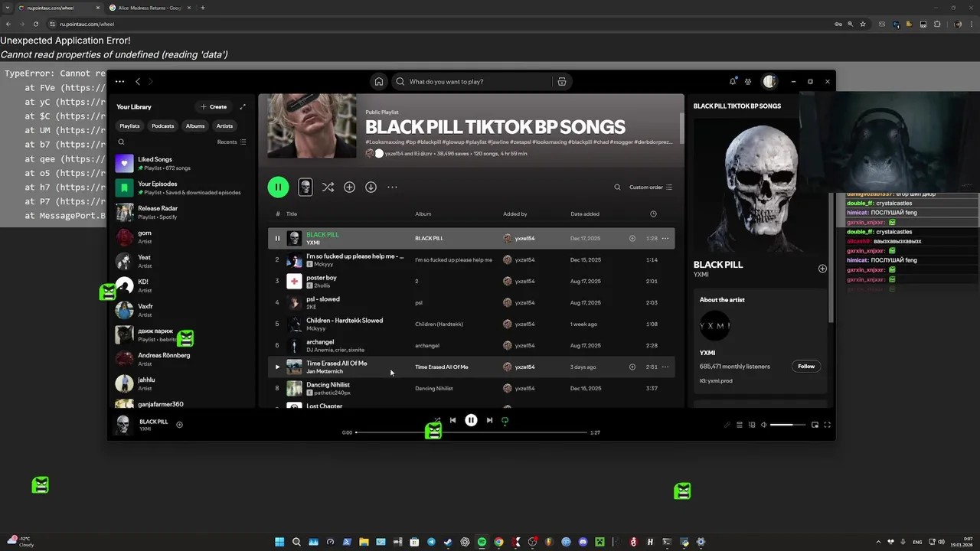Sort by Date added column header

(585, 214)
